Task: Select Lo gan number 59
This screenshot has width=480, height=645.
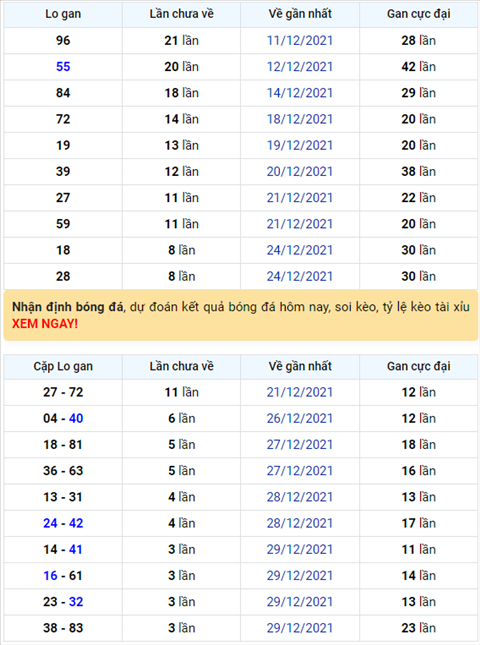Action: coord(63,224)
